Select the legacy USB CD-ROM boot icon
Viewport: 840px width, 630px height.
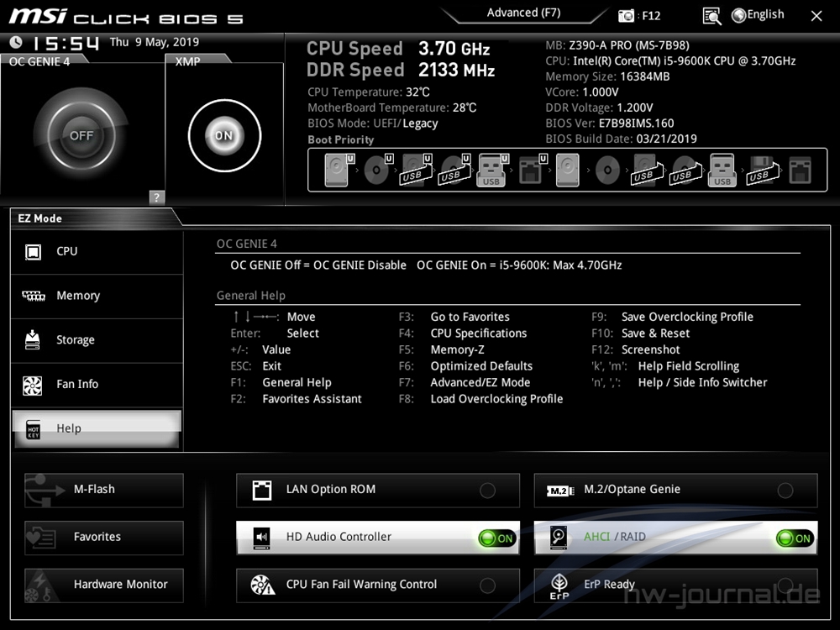click(685, 171)
